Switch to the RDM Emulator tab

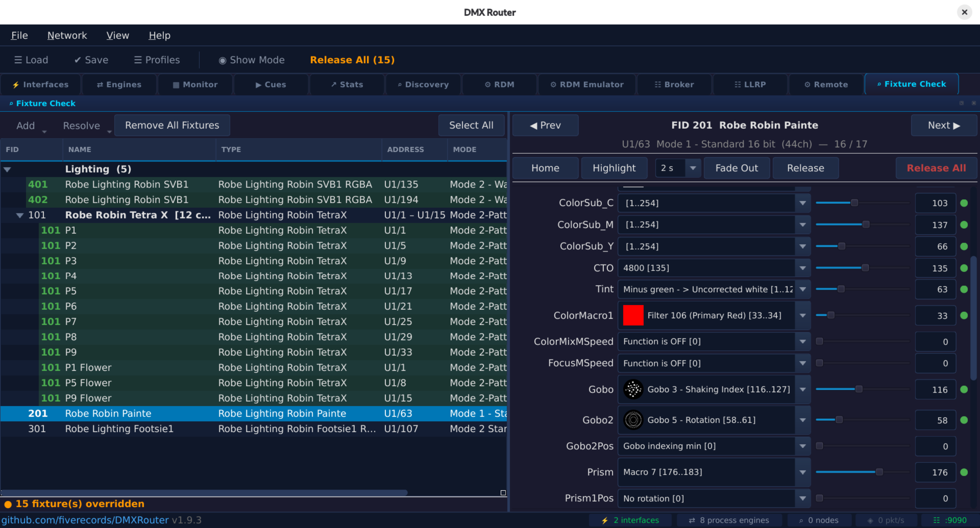[587, 84]
